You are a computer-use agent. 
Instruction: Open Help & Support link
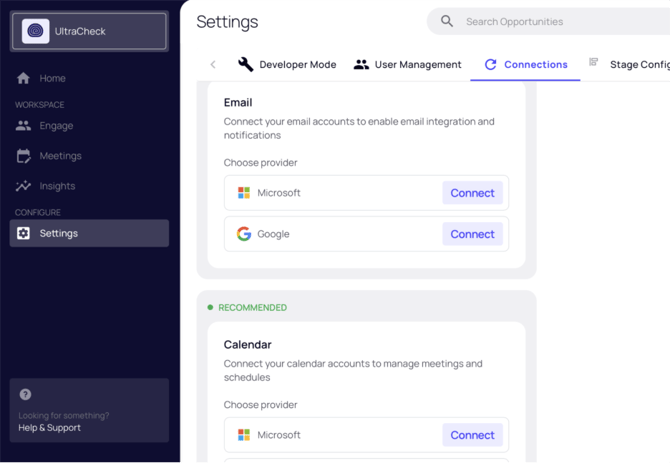[49, 428]
